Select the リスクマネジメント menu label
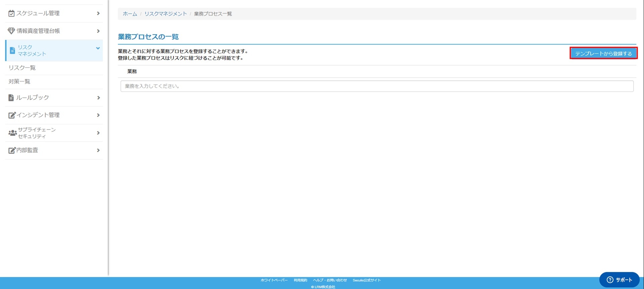The width and height of the screenshot is (644, 289). (x=32, y=51)
